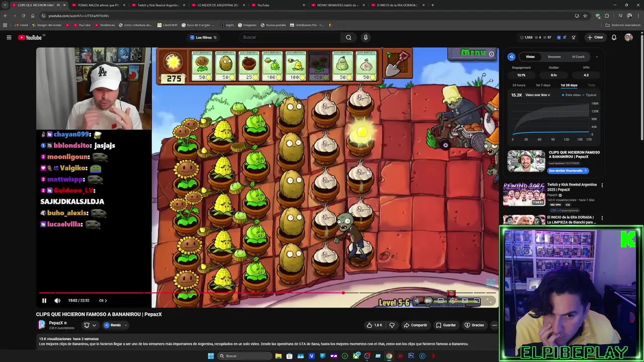Start voice search with the microphone icon
This screenshot has width=644, height=362.
coord(366,37)
